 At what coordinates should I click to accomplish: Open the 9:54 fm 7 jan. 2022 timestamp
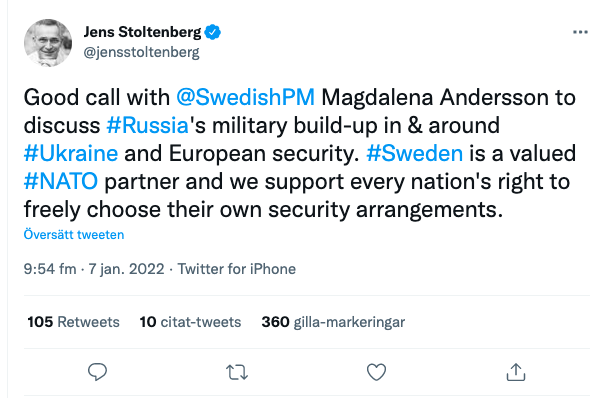coord(94,269)
